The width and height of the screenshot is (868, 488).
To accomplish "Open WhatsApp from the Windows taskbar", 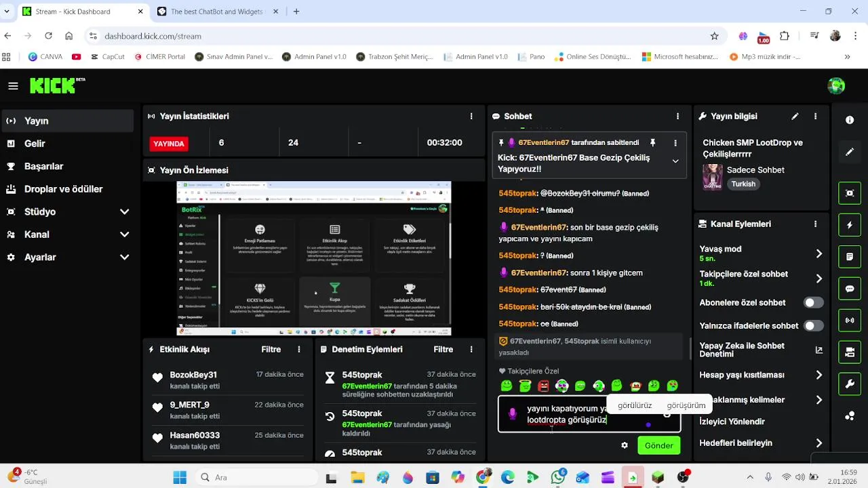I will point(558,477).
